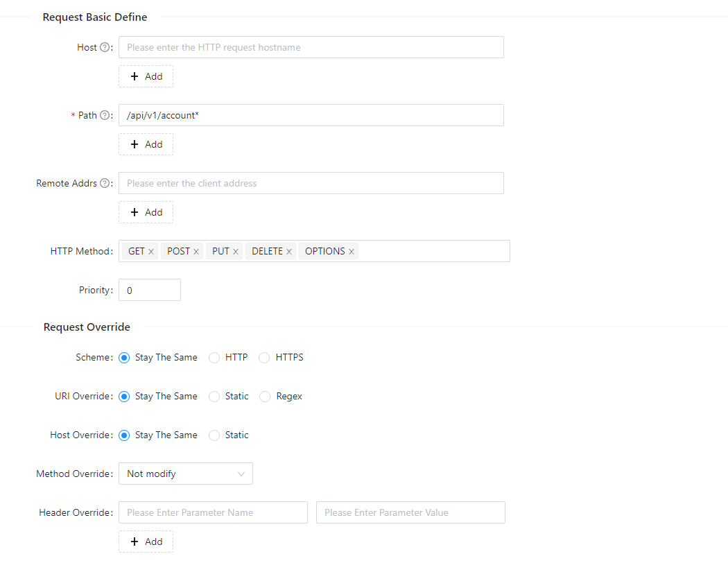Click the header Parameter Value input

click(410, 513)
